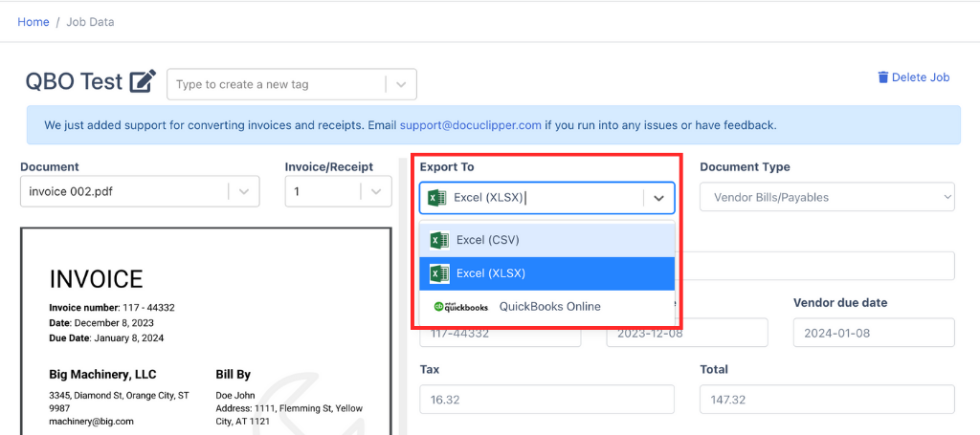Click the Excel icon in the Export To field
The width and height of the screenshot is (980, 435).
point(436,198)
